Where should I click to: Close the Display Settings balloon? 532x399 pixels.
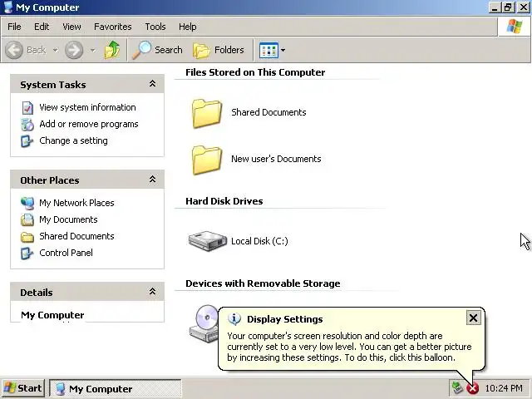tap(473, 318)
